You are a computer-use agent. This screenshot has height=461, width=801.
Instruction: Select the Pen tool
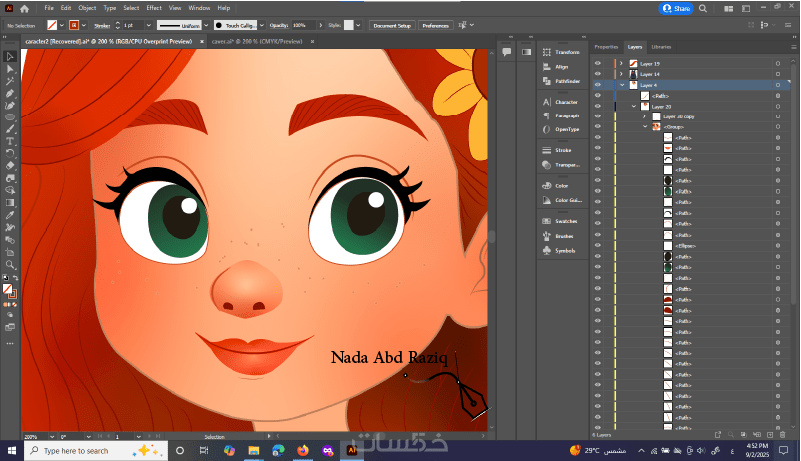tap(10, 93)
